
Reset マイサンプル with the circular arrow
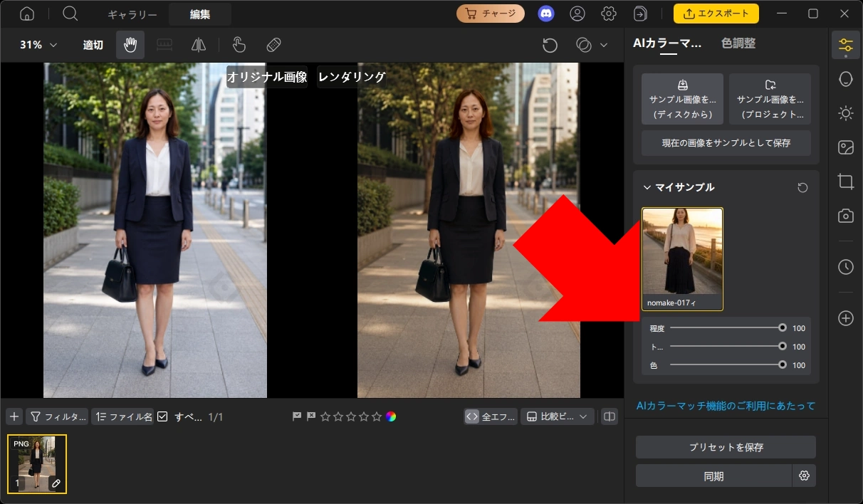(802, 187)
